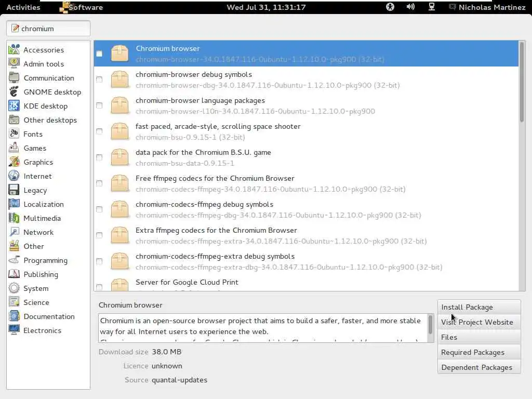532x399 pixels.
Task: Click the search field containing chromium
Action: click(x=48, y=29)
